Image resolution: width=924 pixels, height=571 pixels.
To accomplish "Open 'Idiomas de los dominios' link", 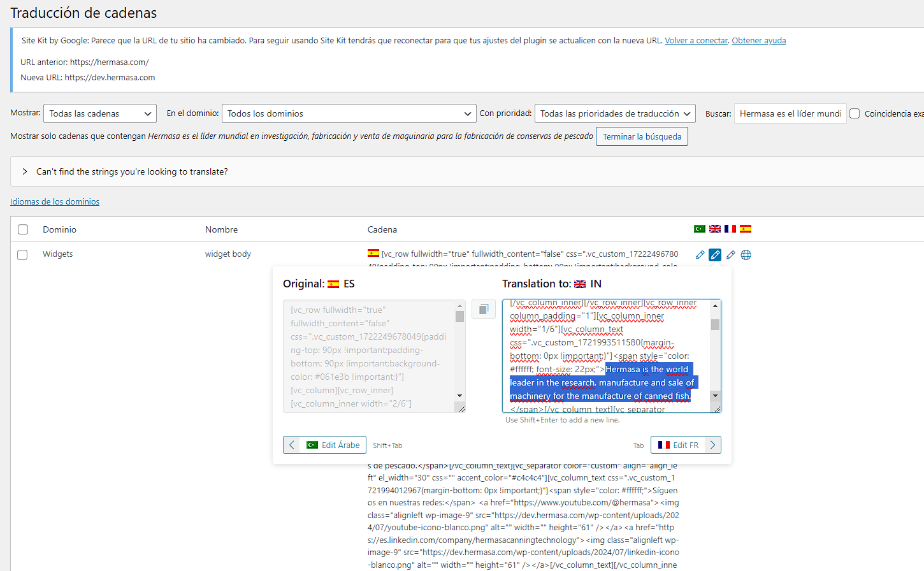I will [x=55, y=201].
